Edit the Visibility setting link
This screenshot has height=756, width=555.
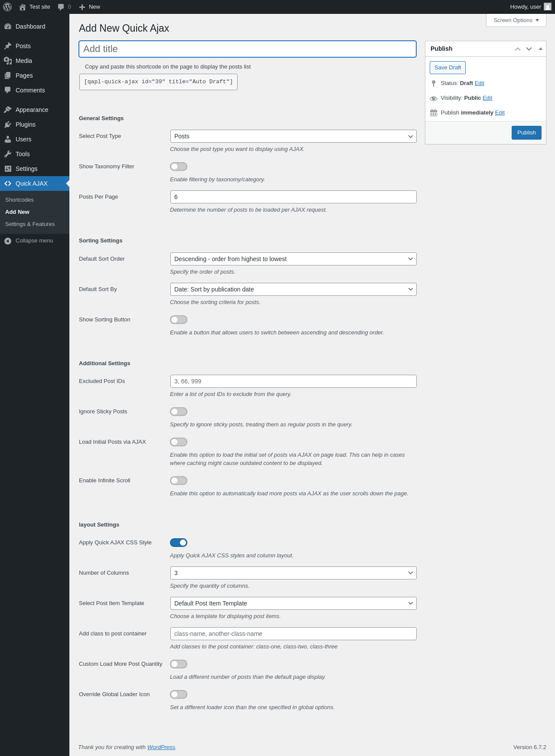click(487, 98)
